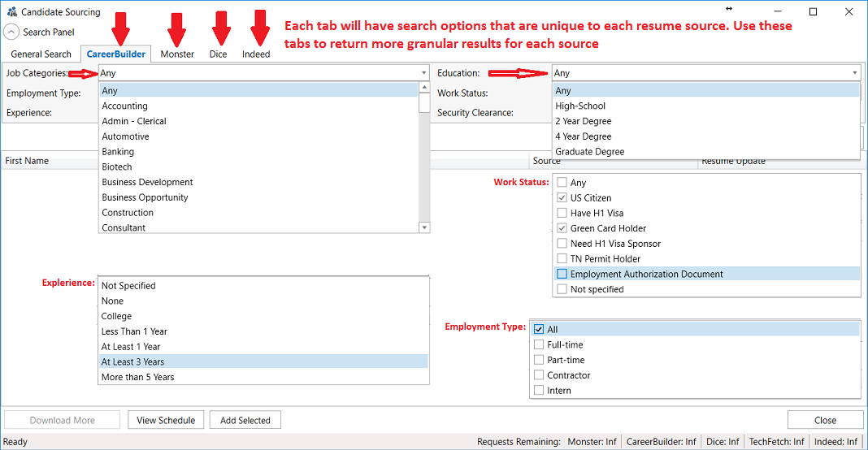Check the Intern employment box
Viewport: 868px width, 450px height.
[539, 390]
